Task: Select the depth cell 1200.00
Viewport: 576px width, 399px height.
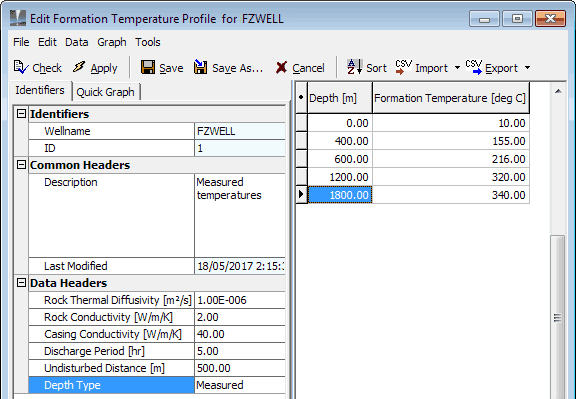Action: (x=340, y=177)
